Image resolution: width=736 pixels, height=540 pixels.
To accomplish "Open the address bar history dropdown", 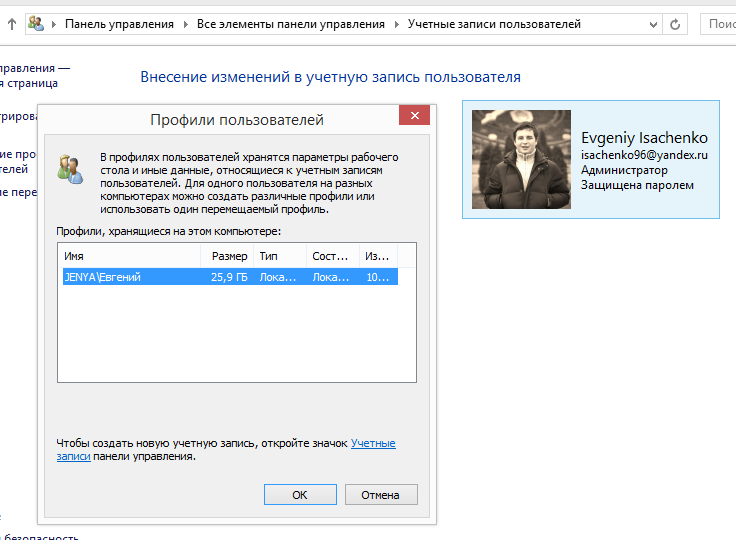I will point(653,24).
